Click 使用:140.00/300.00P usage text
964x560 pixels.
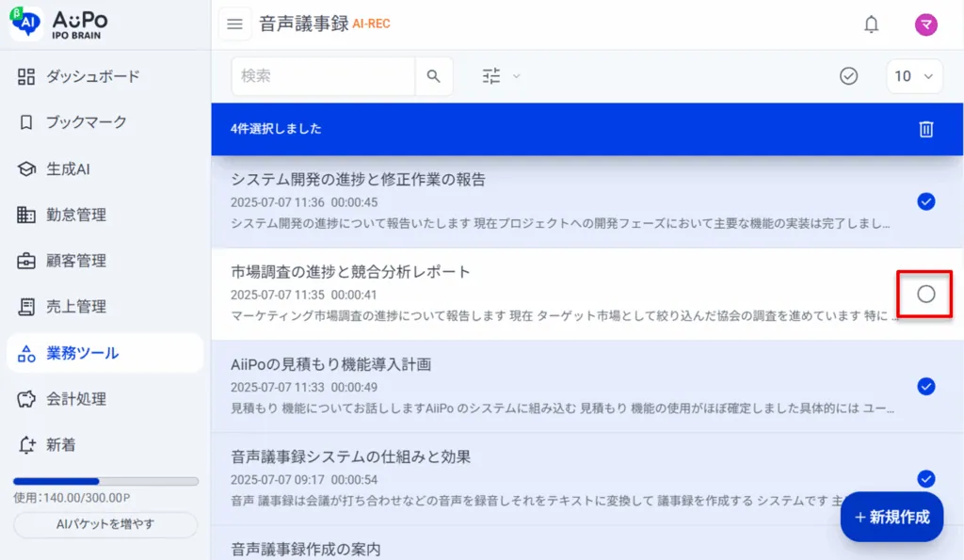coord(72,498)
